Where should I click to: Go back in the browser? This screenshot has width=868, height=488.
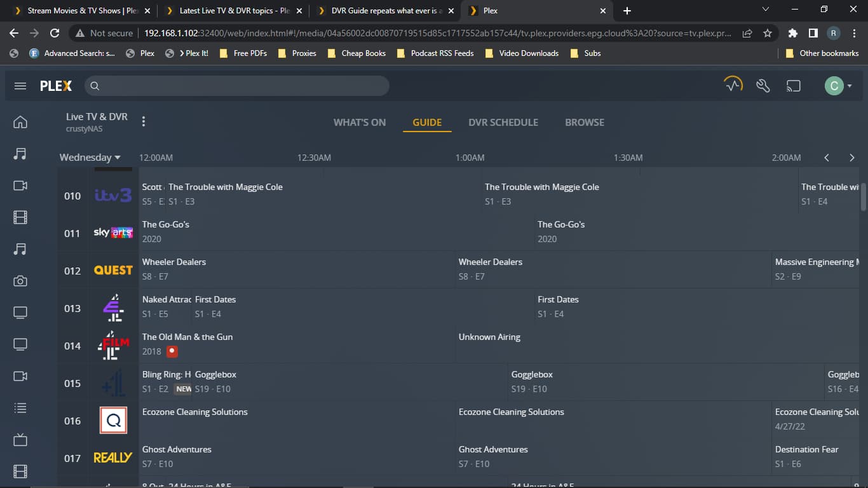[x=14, y=33]
